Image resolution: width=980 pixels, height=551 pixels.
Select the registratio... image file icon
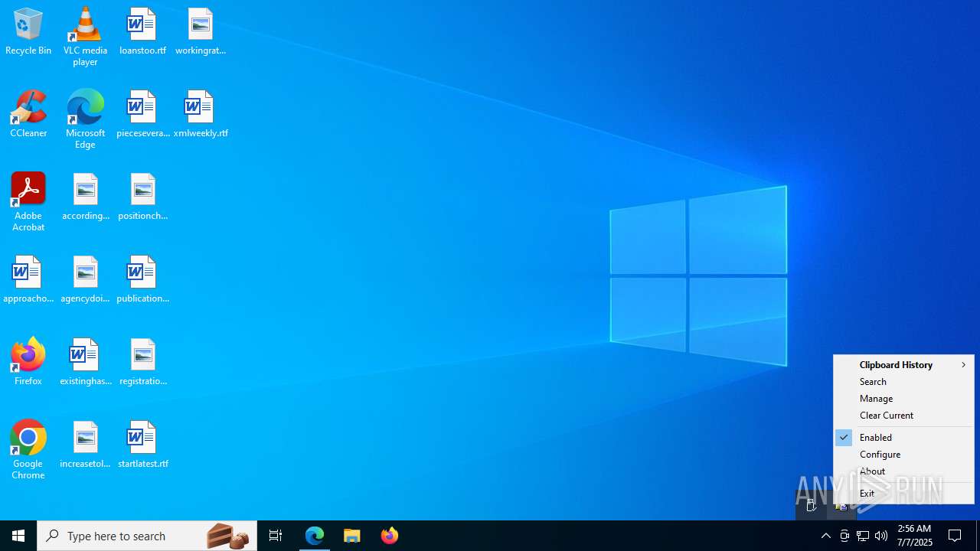pos(142,362)
